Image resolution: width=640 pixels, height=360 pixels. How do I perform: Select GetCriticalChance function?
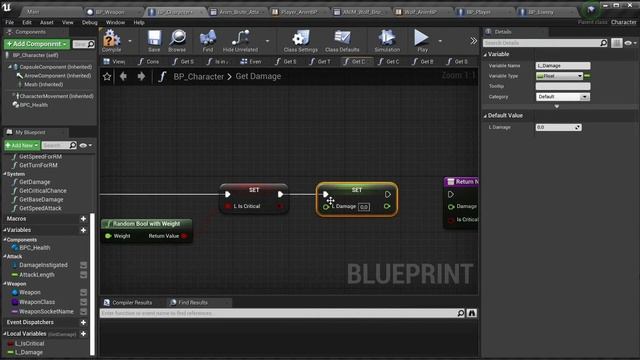tap(42, 191)
